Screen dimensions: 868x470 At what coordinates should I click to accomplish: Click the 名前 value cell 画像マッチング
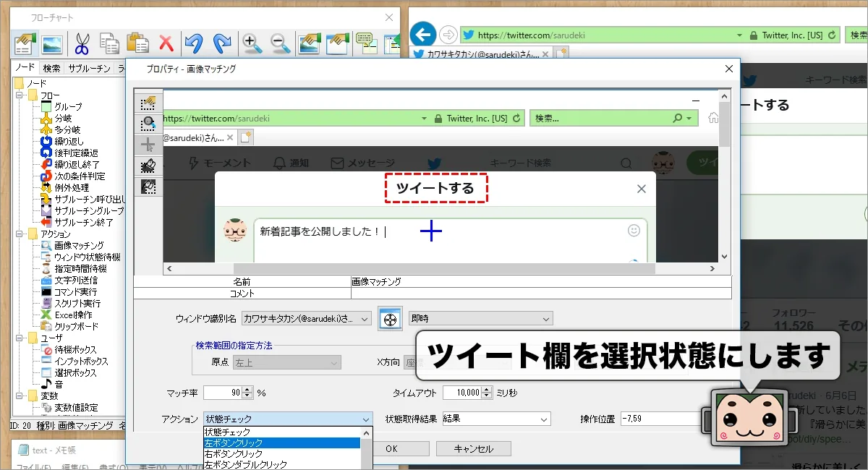pos(541,282)
